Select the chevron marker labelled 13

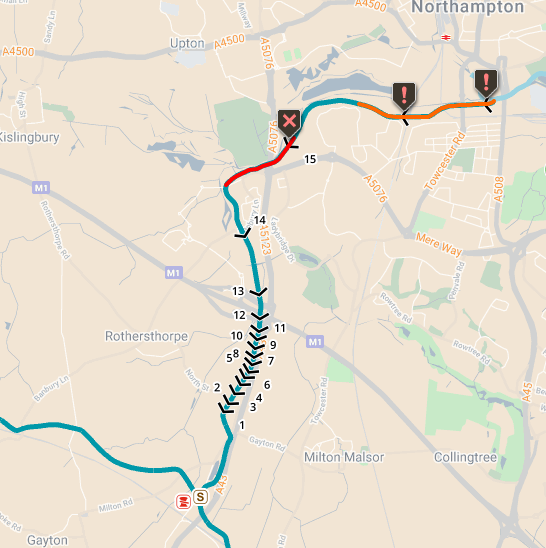point(258,292)
